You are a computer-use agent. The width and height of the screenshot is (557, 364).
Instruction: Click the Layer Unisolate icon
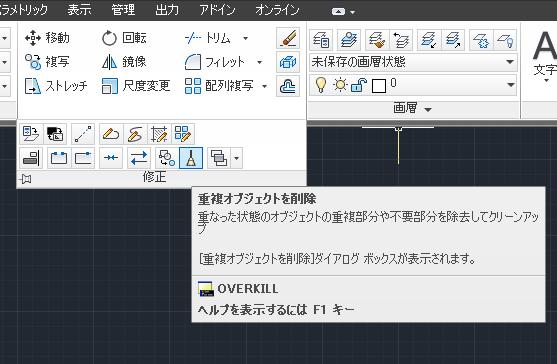453,40
